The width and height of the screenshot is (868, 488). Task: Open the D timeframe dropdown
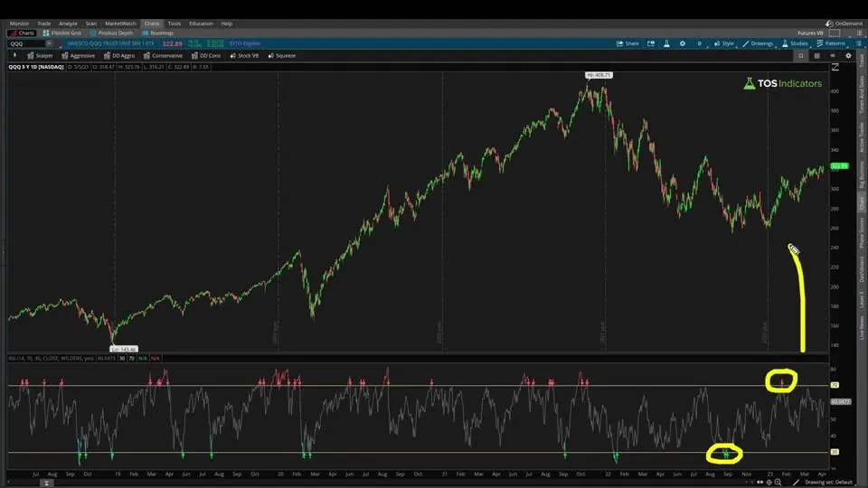click(700, 43)
